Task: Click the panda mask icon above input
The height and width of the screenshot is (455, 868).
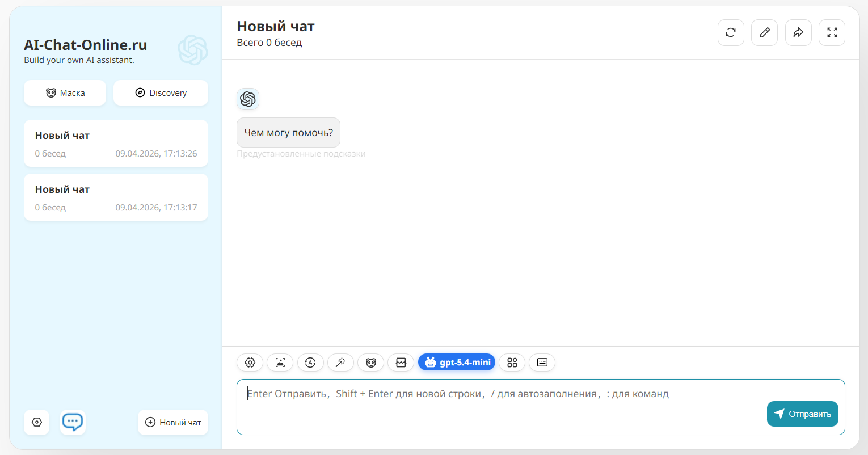Action: tap(370, 363)
